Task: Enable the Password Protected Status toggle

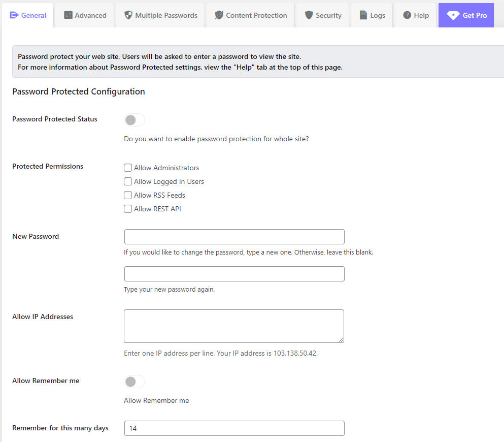Action: [135, 120]
